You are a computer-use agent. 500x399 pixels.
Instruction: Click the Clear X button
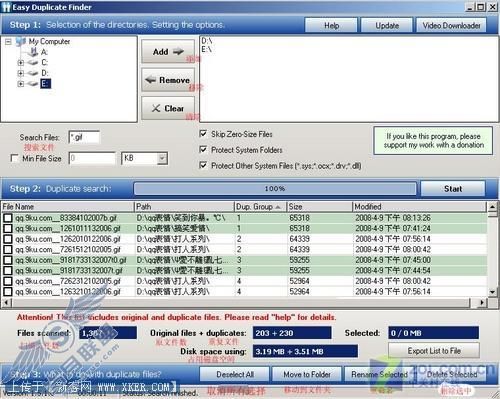tap(168, 108)
